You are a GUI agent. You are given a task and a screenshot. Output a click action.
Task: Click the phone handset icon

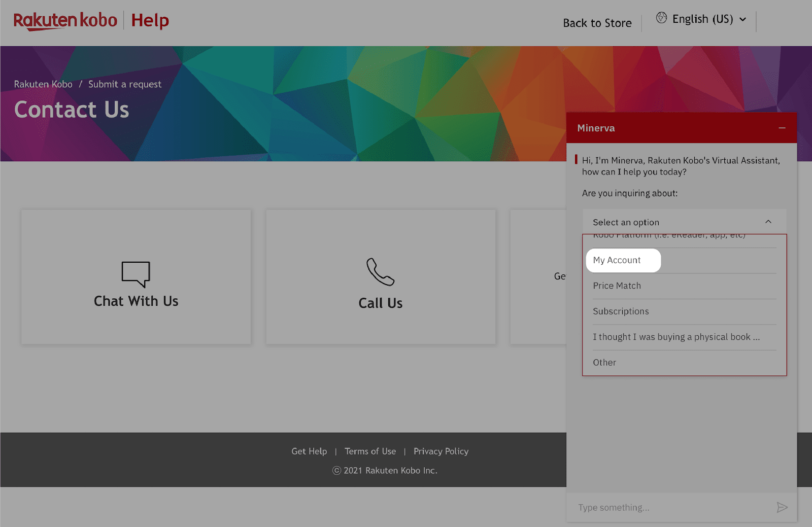380,272
